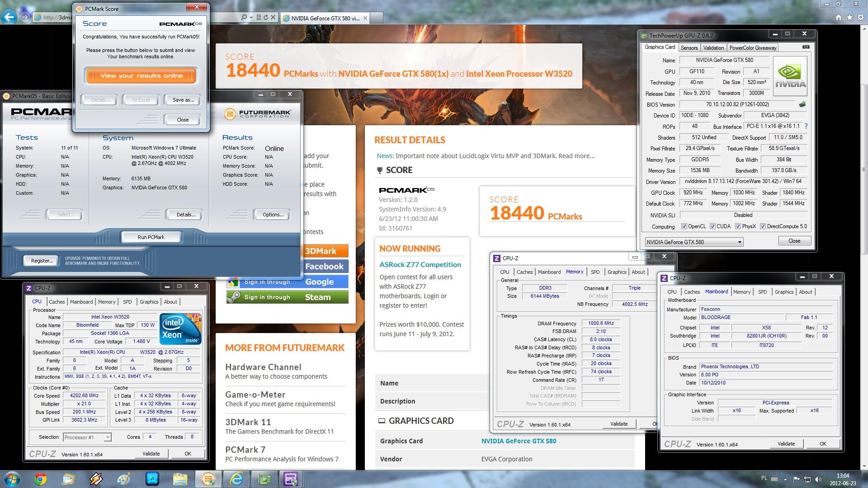Open PCMark05 Options button

pyautogui.click(x=273, y=215)
